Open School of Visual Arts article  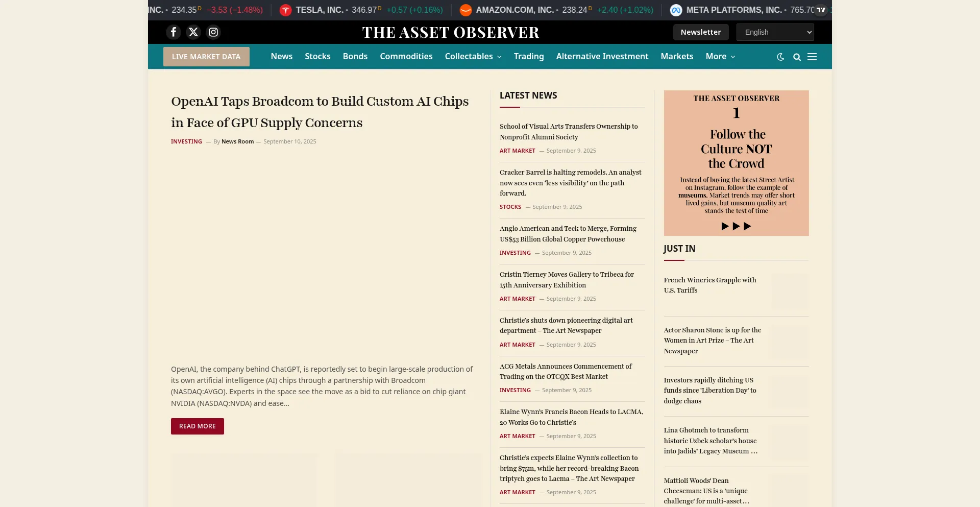point(569,132)
